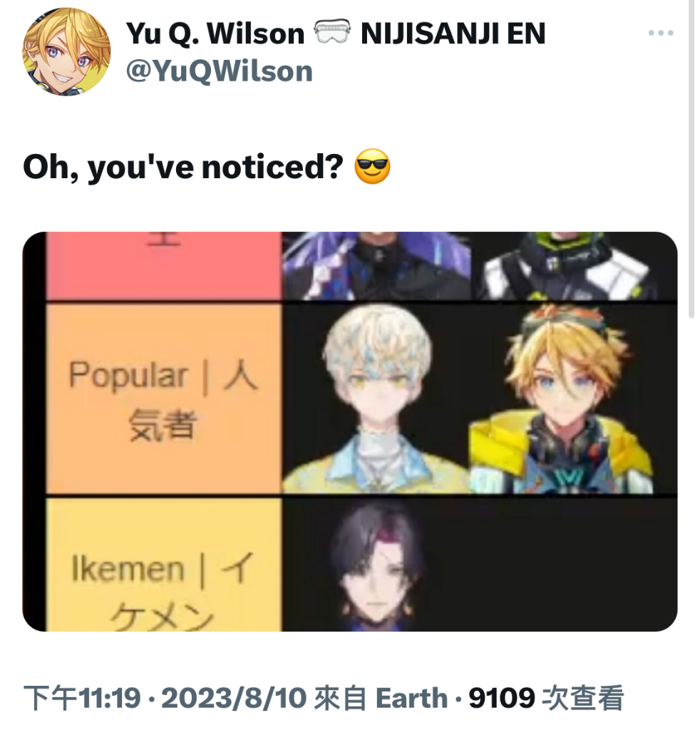This screenshot has width=700, height=730.
Task: Click the goggles emoji in display name
Action: coord(332,32)
